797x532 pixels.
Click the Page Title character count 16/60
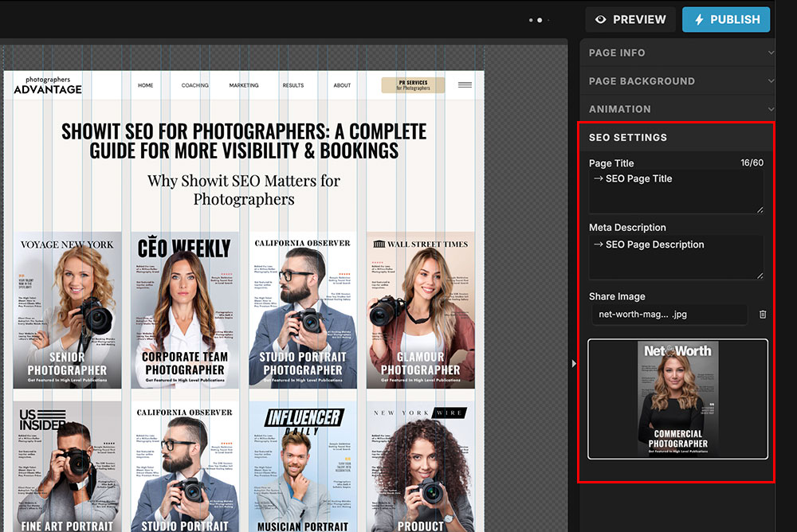pos(752,162)
